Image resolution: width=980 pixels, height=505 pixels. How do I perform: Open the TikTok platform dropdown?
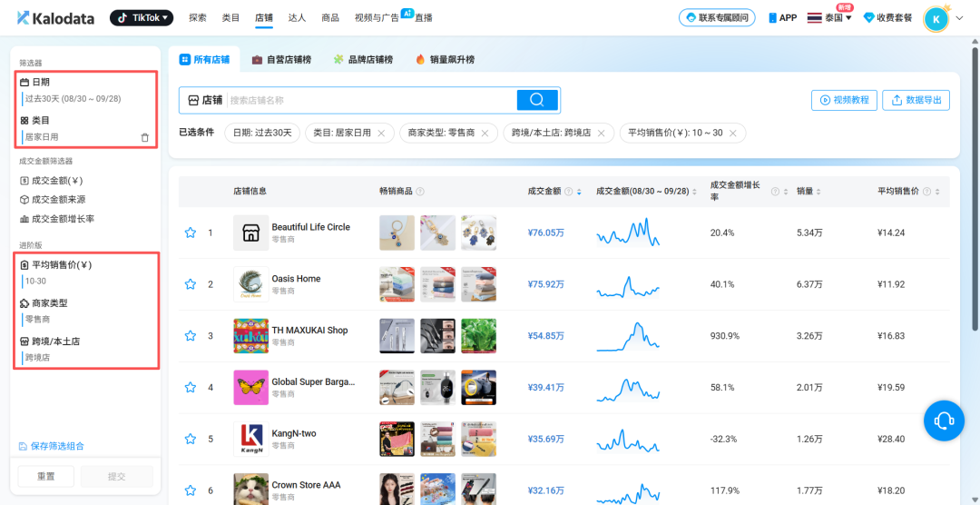142,17
